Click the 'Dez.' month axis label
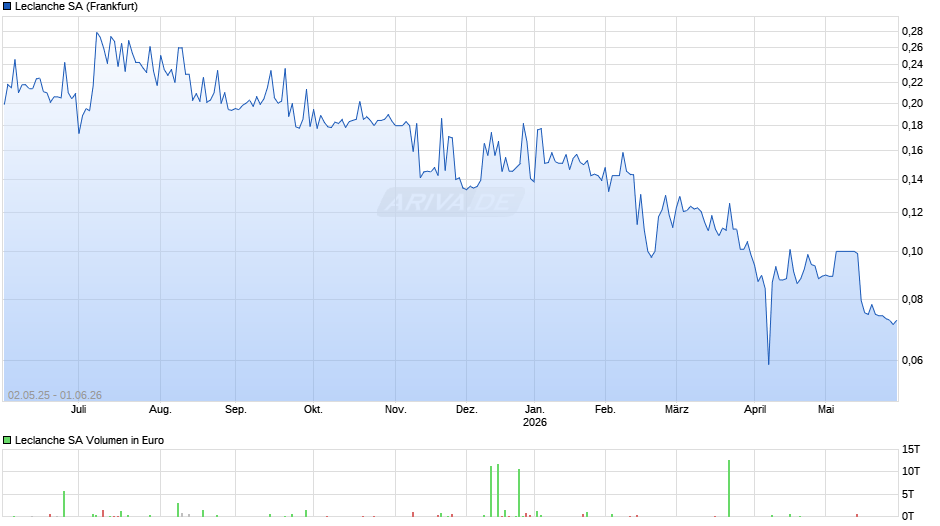 tap(466, 410)
